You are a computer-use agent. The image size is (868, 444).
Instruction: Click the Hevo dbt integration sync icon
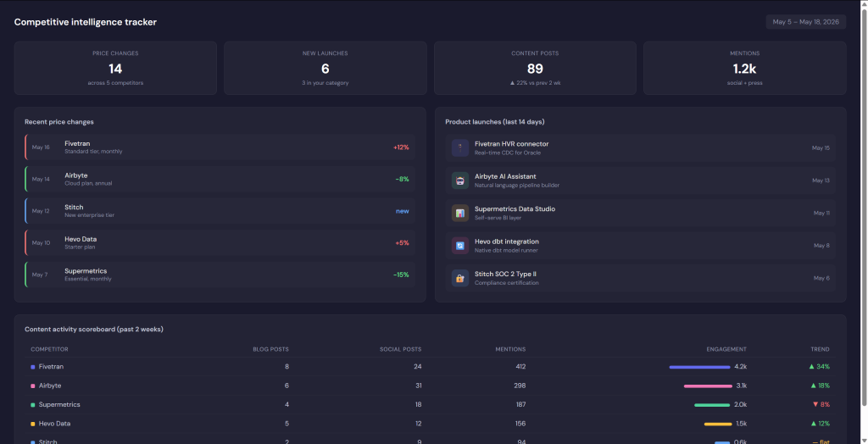pyautogui.click(x=460, y=246)
